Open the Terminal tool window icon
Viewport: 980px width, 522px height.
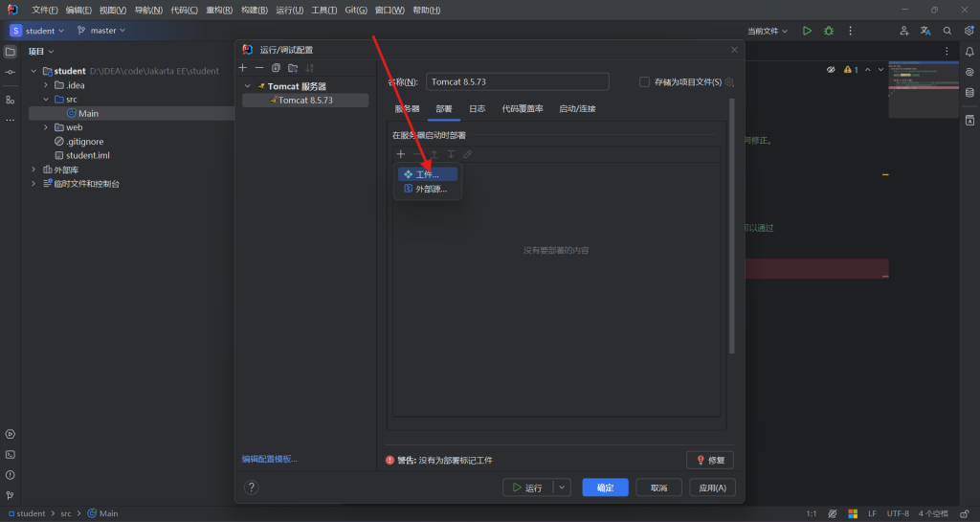tap(10, 455)
